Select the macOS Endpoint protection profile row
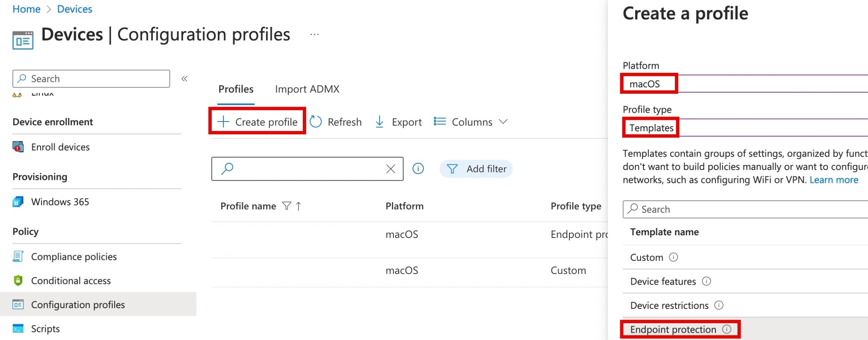This screenshot has width=868, height=340. 410,240
